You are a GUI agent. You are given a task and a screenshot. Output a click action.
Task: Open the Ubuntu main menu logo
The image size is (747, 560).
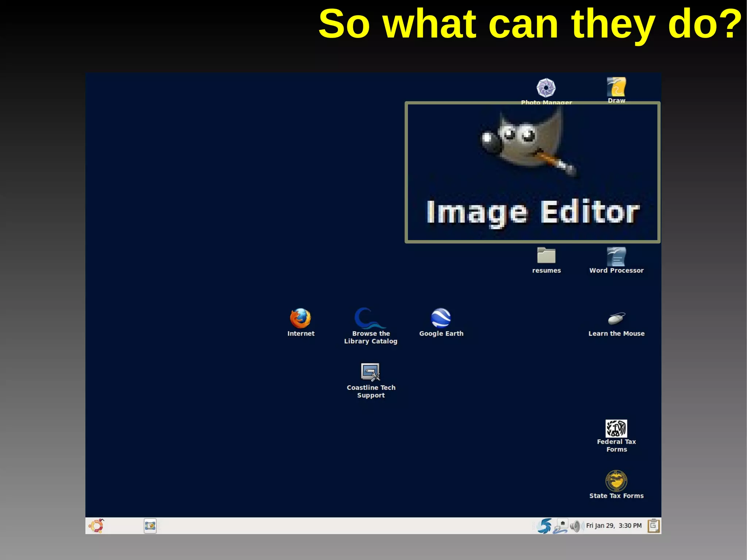96,526
